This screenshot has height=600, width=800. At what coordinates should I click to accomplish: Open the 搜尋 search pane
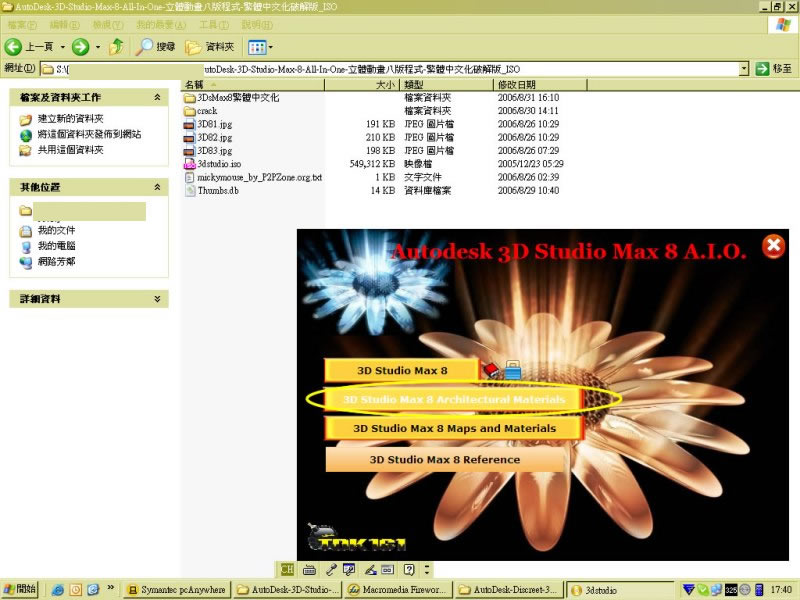click(x=156, y=47)
